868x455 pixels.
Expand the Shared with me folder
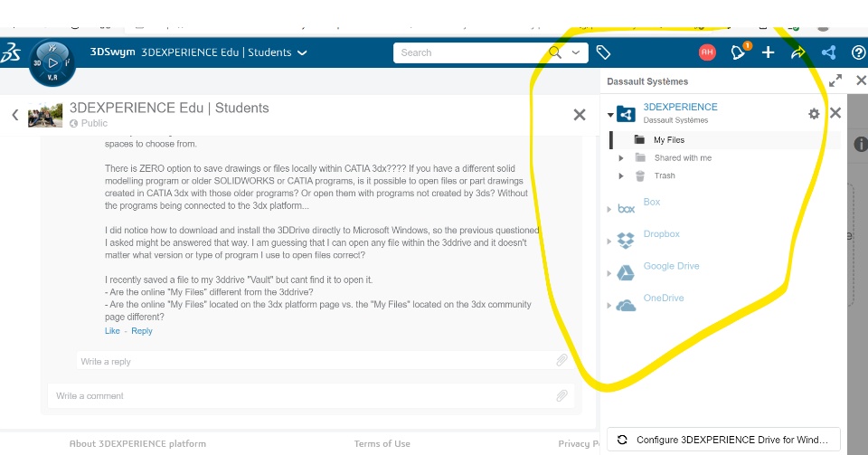coord(621,158)
